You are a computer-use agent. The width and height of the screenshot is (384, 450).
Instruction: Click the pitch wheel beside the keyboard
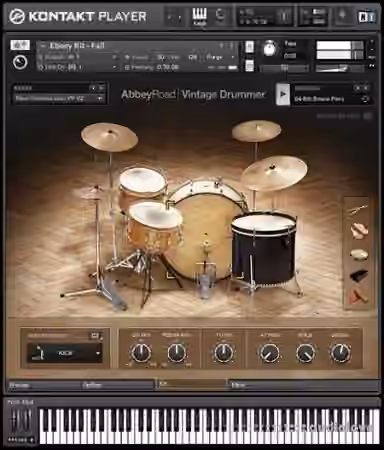pyautogui.click(x=15, y=420)
